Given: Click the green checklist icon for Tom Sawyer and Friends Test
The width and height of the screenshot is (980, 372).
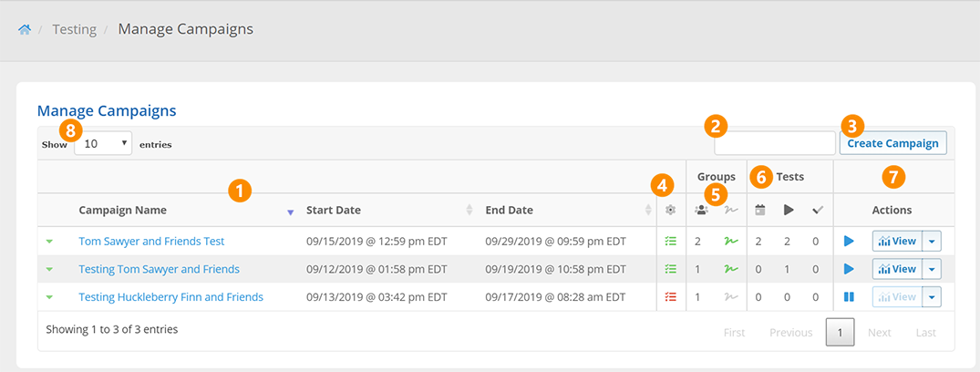Looking at the screenshot, I should (671, 242).
